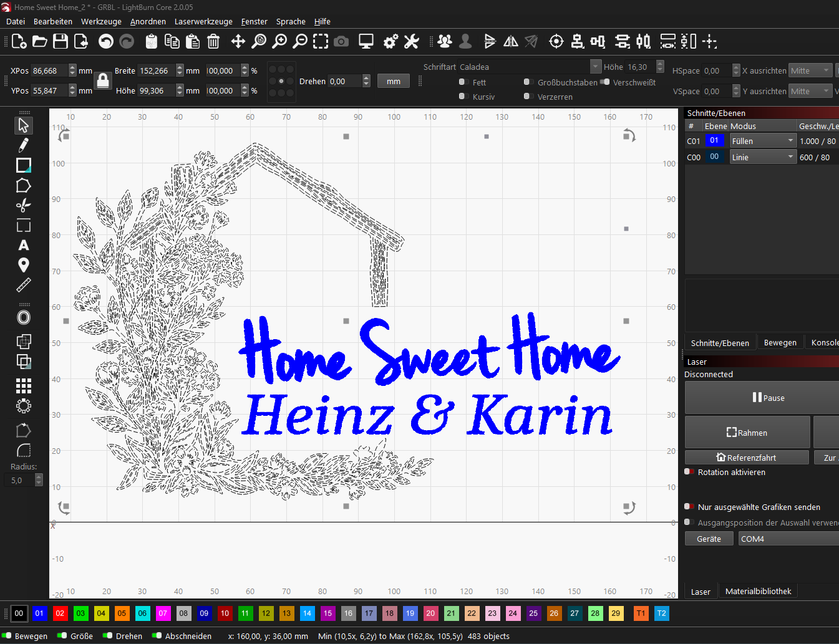Open the Position Marker pin tool
This screenshot has height=644, width=839.
[x=24, y=265]
